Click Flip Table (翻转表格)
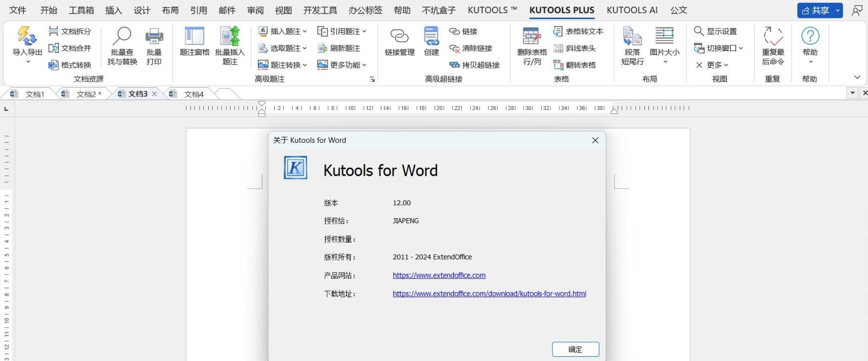Viewport: 868px width, 361px height. [575, 65]
